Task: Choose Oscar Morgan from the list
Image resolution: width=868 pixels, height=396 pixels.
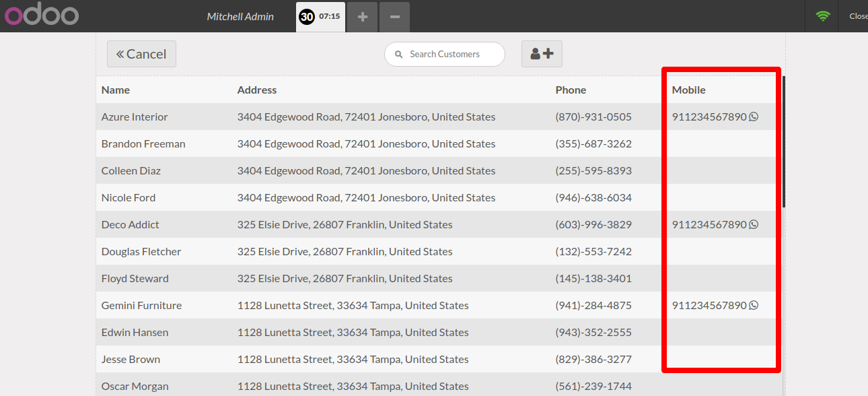Action: [439, 385]
